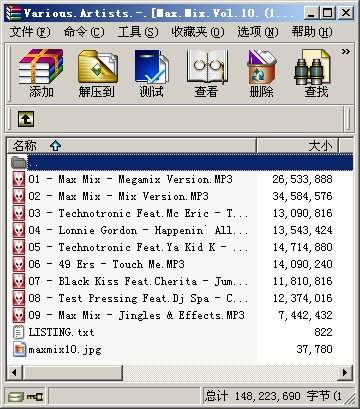The image size is (360, 409).
Task: Click size value 26,533,888
Action: [x=302, y=179]
